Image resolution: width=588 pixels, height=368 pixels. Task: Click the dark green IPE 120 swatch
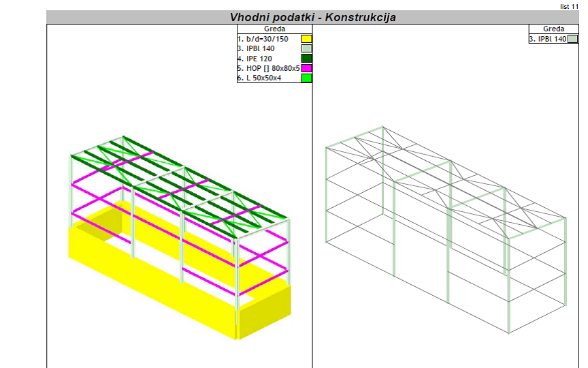coord(306,59)
